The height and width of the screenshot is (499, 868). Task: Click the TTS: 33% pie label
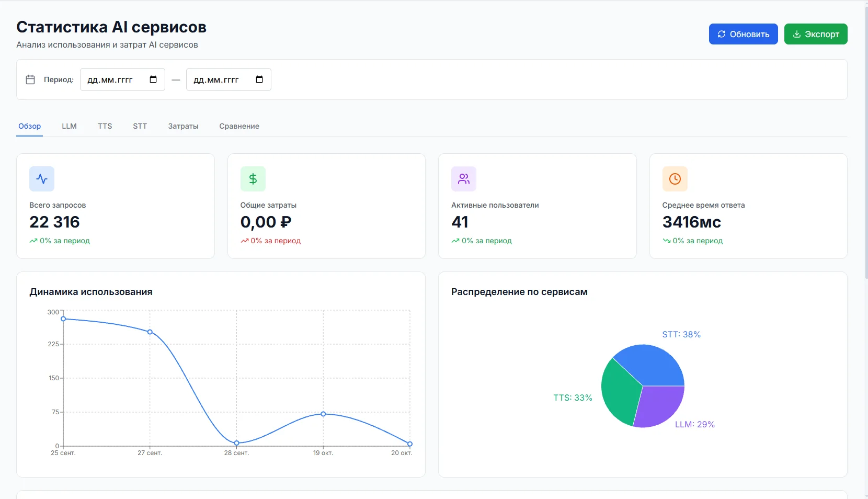click(x=573, y=398)
